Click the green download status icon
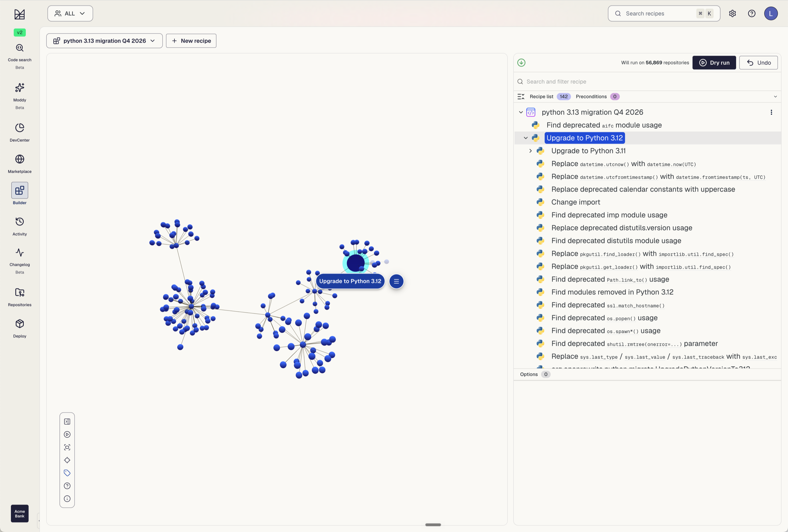 point(521,63)
